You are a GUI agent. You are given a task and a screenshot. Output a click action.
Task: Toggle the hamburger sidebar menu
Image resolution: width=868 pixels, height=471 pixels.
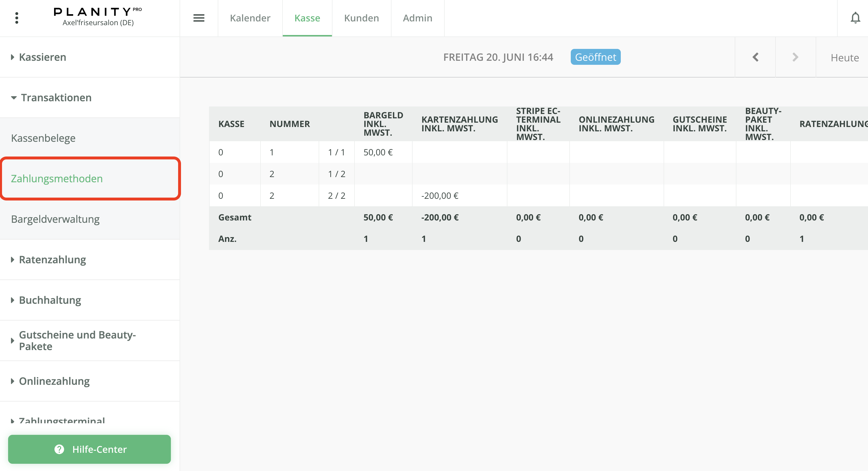tap(199, 18)
